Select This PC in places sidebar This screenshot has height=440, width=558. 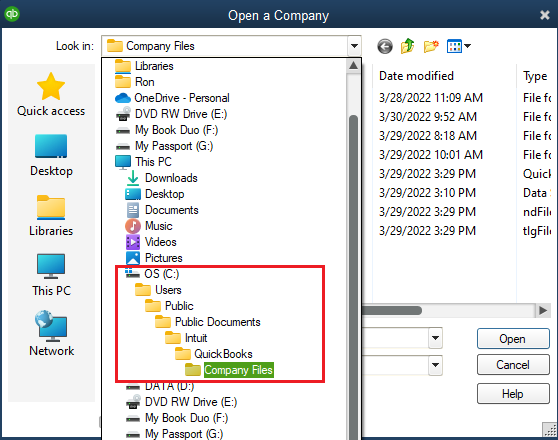51,275
